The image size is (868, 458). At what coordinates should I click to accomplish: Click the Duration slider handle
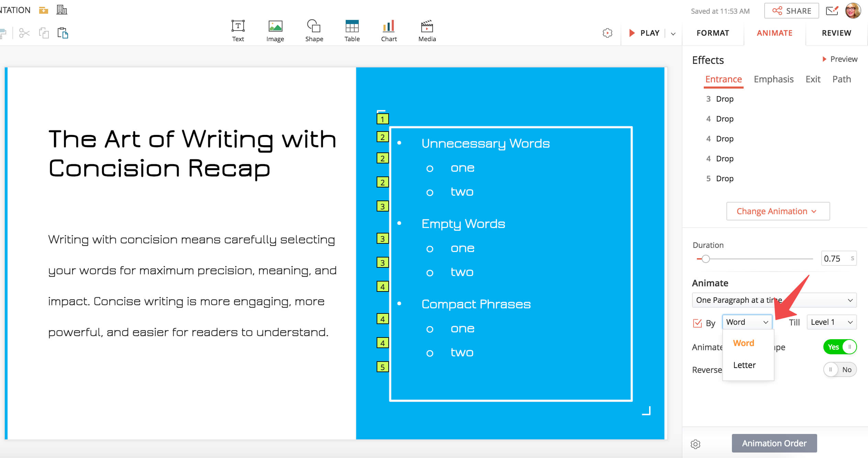[705, 259]
